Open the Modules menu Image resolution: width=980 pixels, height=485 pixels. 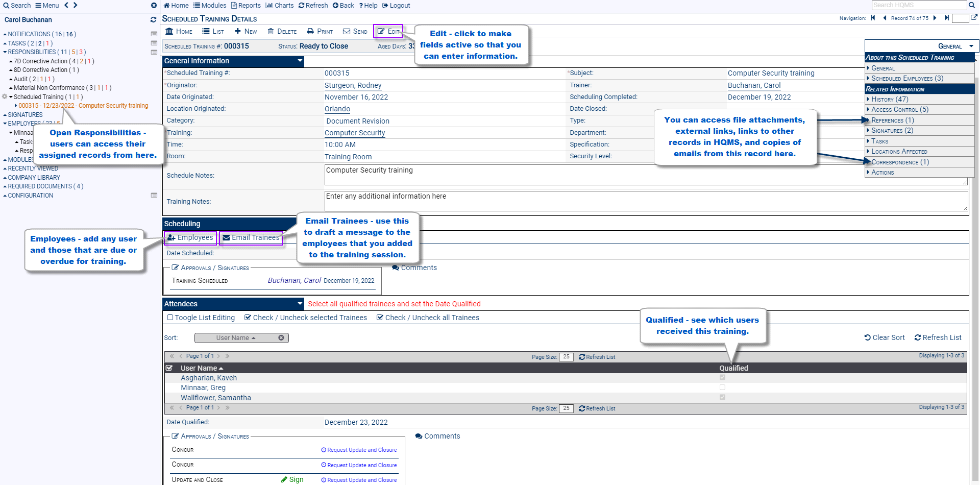tap(210, 5)
